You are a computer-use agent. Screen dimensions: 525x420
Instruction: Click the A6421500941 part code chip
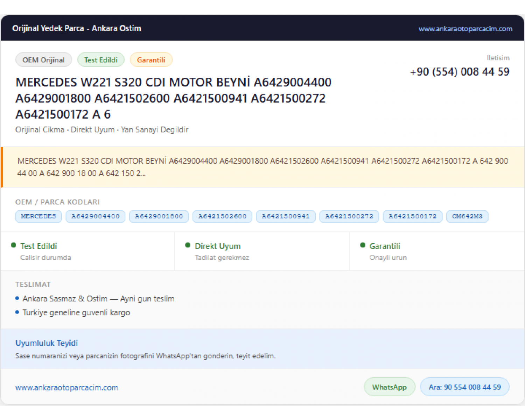286,216
